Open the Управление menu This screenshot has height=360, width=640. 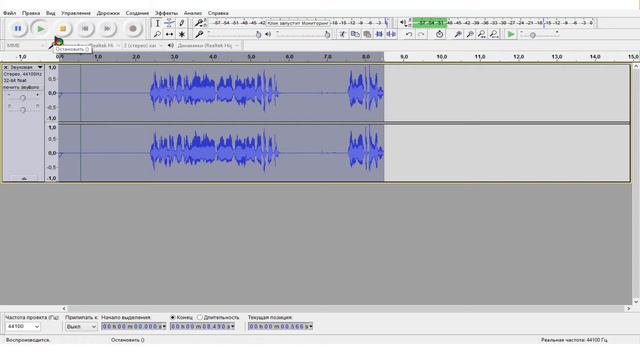[76, 13]
